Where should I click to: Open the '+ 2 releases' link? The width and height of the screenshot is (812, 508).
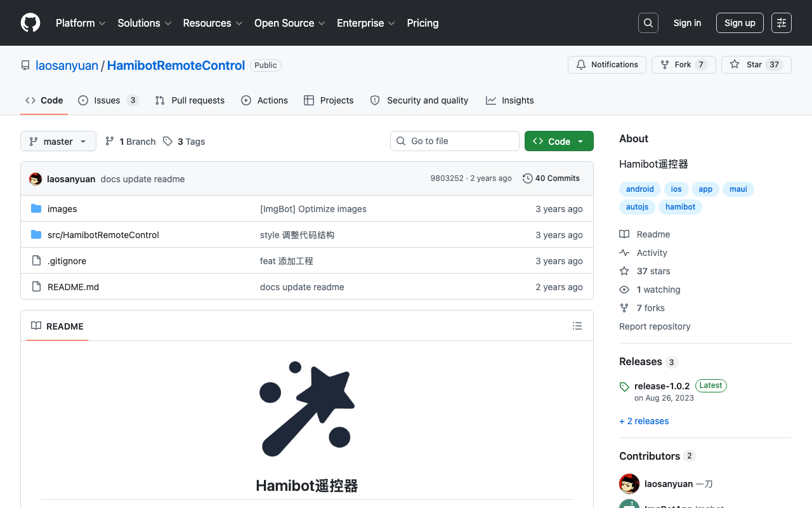(x=644, y=421)
